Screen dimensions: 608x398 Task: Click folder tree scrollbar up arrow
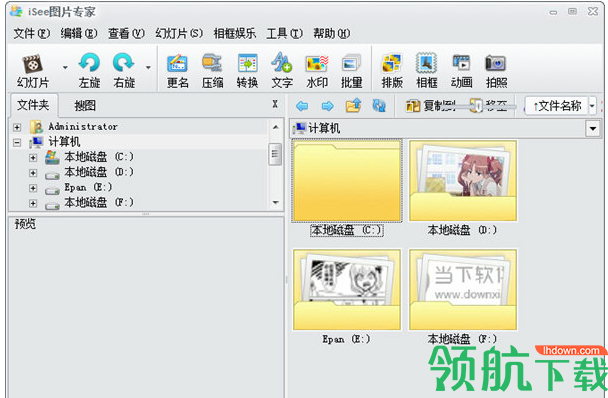pos(275,127)
